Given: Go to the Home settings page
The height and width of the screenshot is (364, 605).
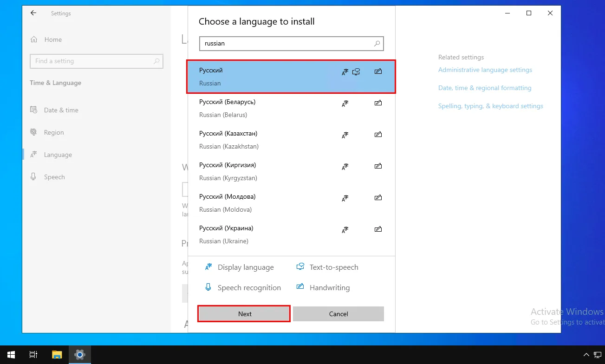Looking at the screenshot, I should point(52,39).
